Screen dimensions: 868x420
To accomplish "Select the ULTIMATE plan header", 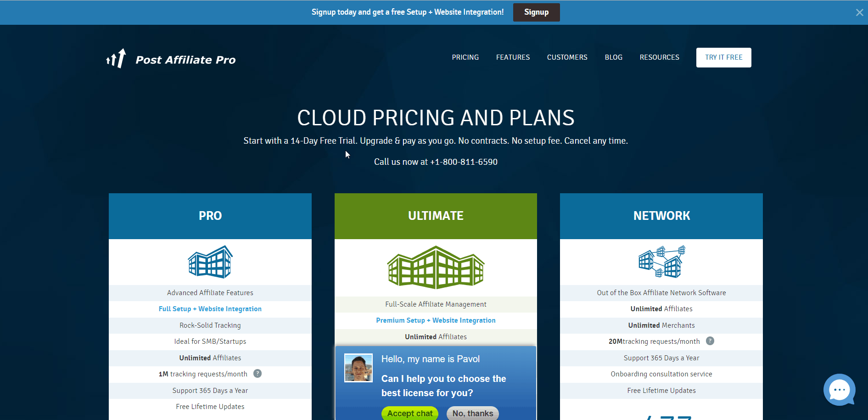I will tap(436, 216).
